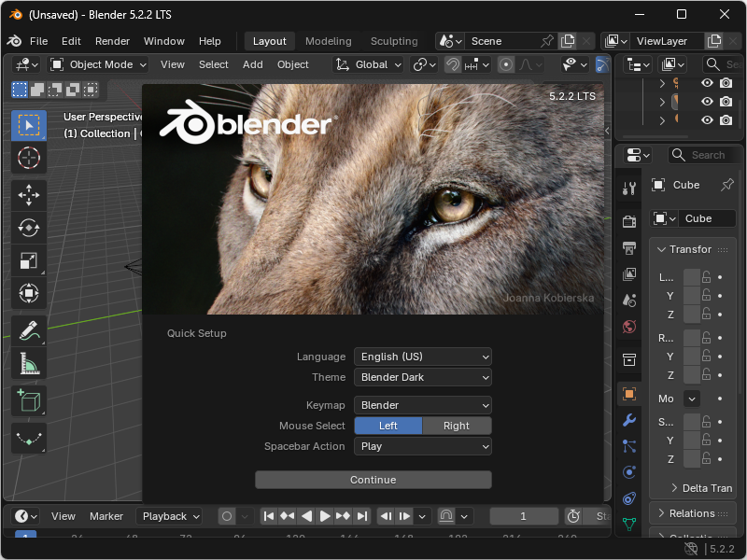Open the timeline Marker menu
Screen dimensions: 747x560
(x=106, y=516)
